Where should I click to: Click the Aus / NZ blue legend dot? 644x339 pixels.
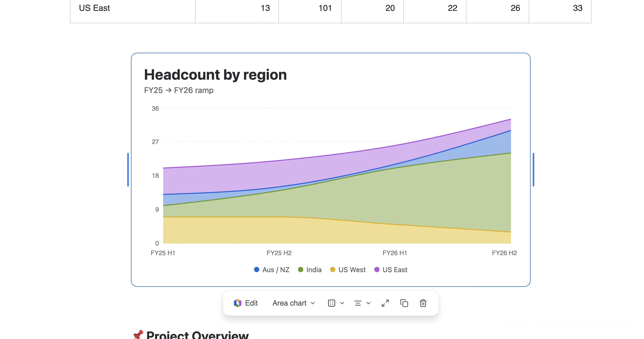click(x=256, y=269)
